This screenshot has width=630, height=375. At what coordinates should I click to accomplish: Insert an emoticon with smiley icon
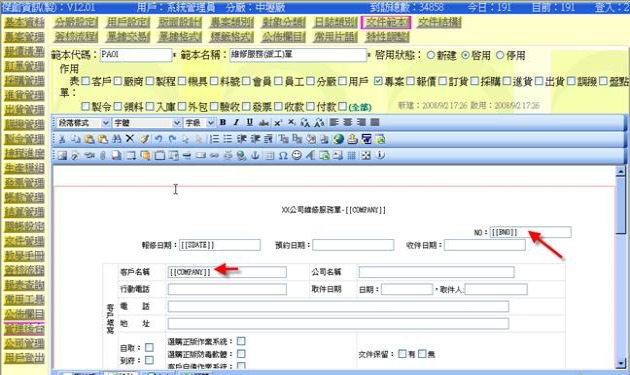(x=297, y=155)
